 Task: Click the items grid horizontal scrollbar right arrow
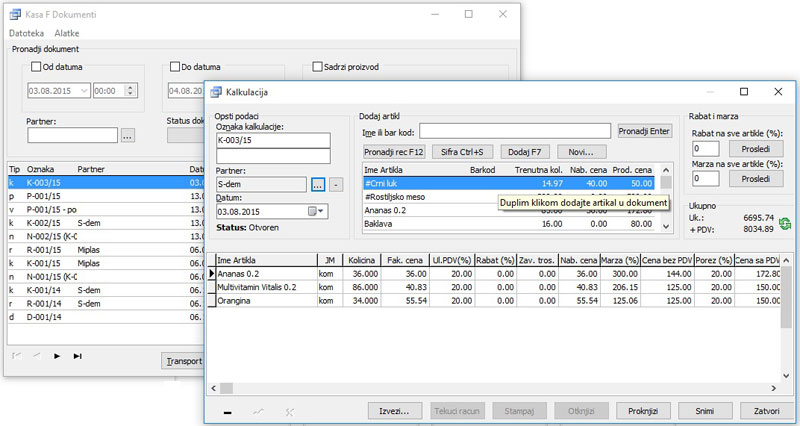773,388
